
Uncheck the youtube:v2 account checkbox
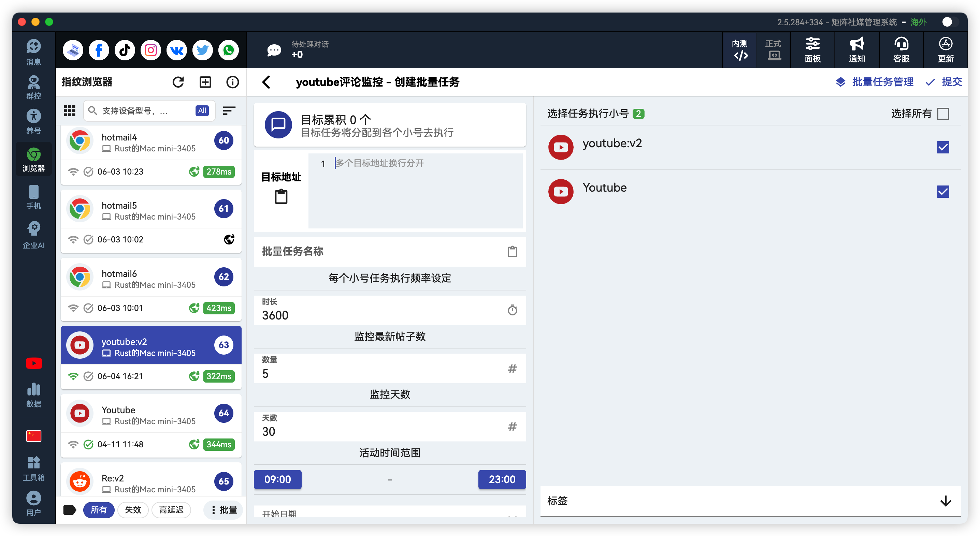click(x=943, y=147)
